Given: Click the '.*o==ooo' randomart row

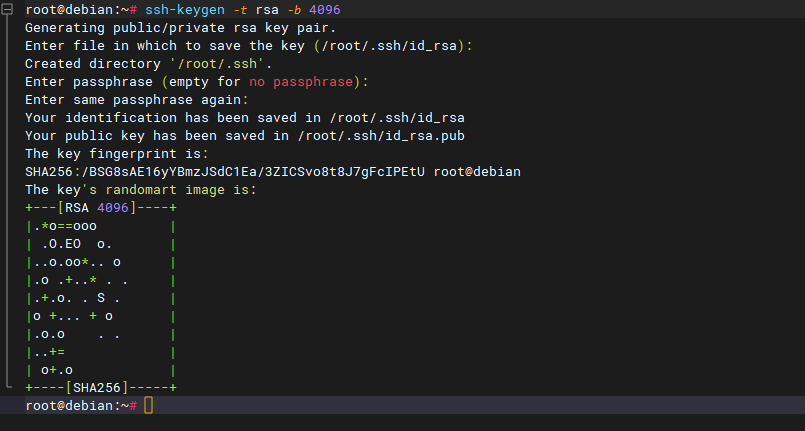Looking at the screenshot, I should pos(65,226).
